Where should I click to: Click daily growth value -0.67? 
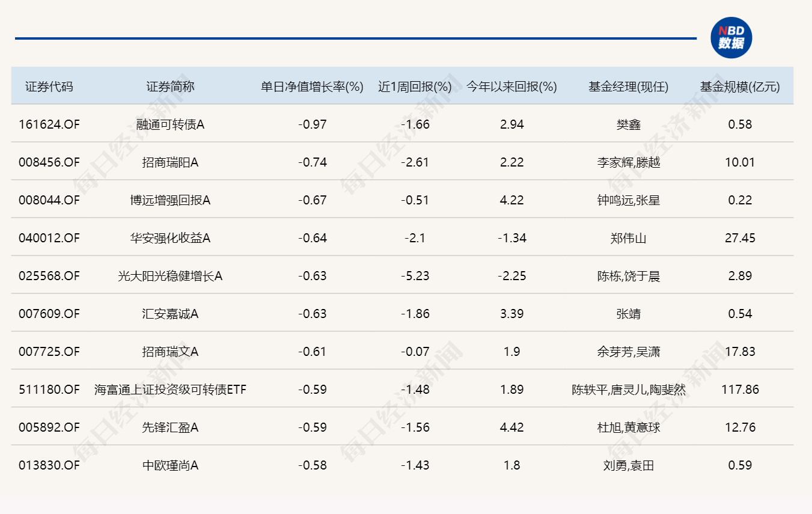313,200
